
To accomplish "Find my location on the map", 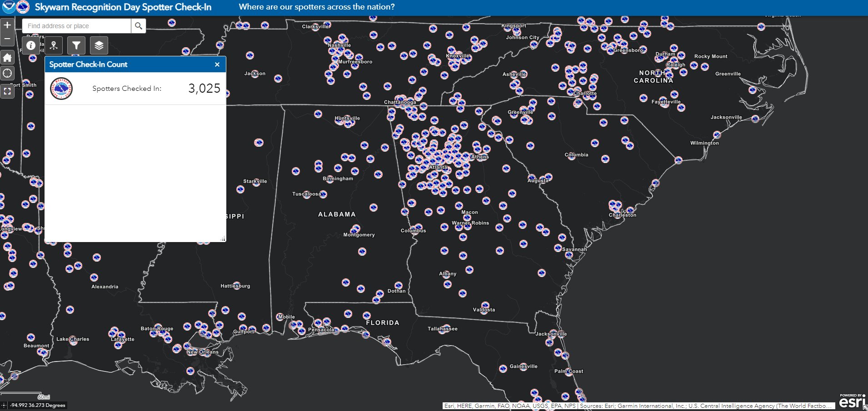I will pos(7,73).
